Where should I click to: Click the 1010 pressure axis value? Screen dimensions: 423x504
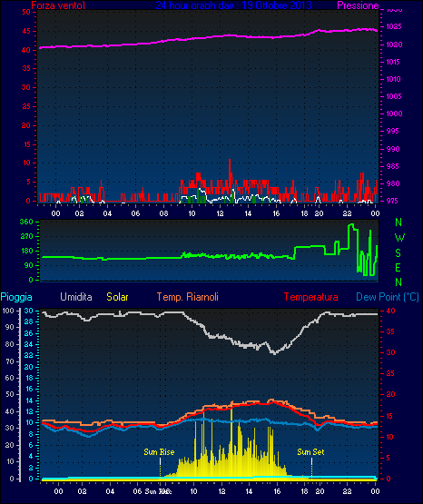[393, 79]
